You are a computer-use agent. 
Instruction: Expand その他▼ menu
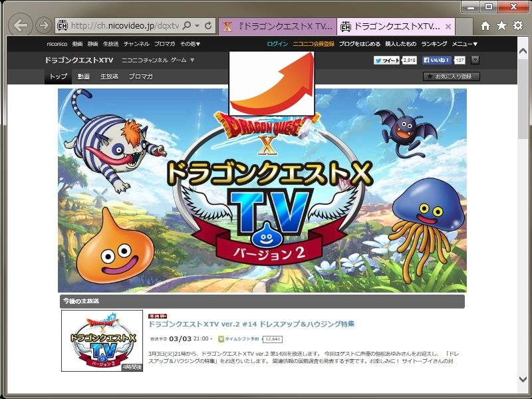pos(190,44)
